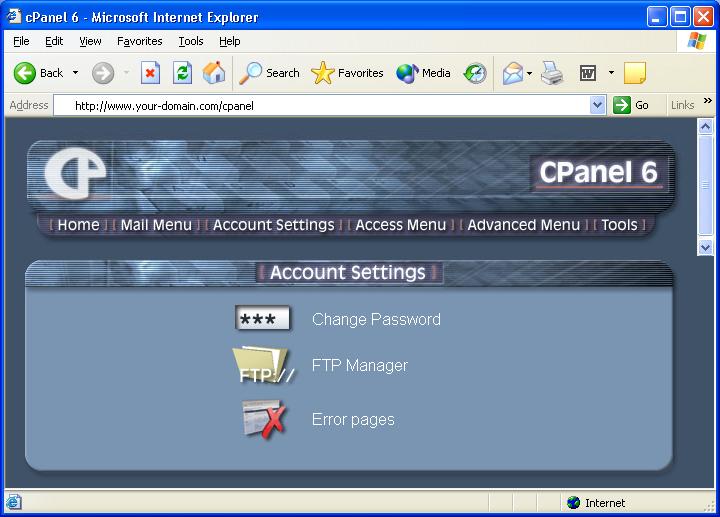Viewport: 720px width, 517px height.
Task: Open the Advanced Menu tab
Action: 523,225
